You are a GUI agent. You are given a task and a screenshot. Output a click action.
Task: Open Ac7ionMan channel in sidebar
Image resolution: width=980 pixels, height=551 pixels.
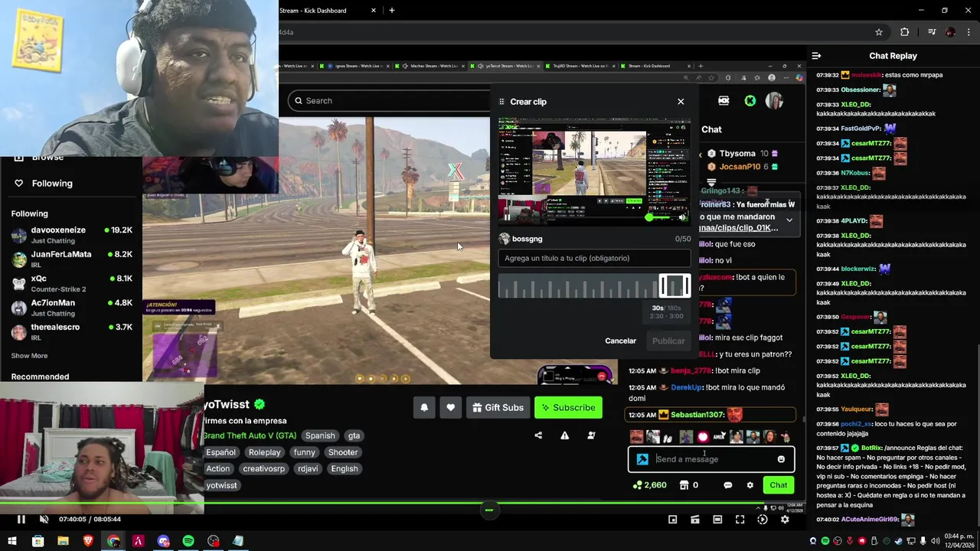tap(71, 308)
